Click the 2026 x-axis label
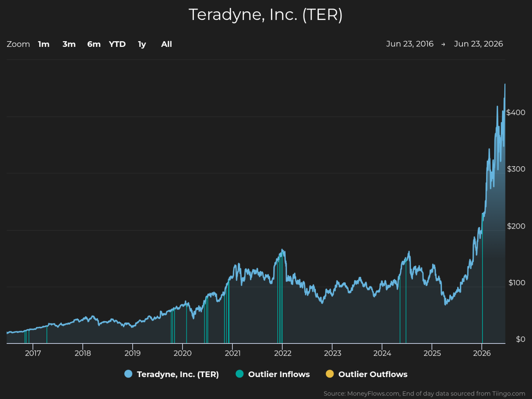This screenshot has height=399, width=532. click(x=482, y=353)
